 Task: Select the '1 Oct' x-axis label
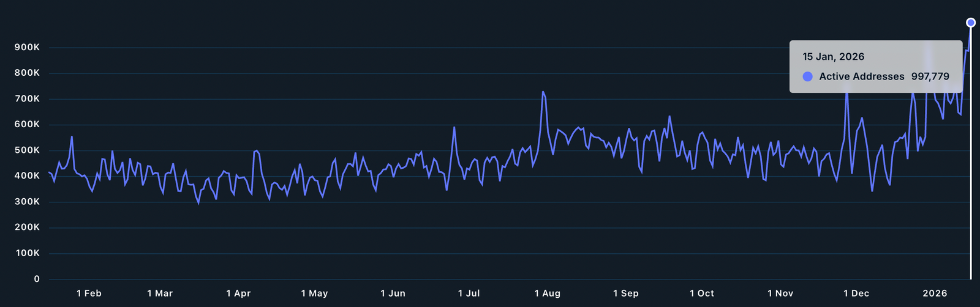tap(701, 294)
